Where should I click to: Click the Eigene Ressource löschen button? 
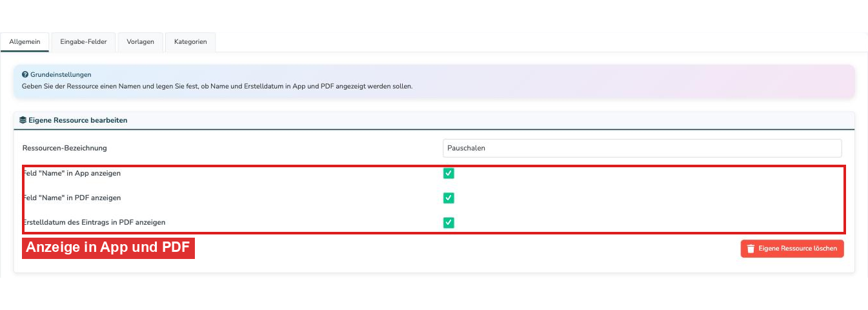coord(792,249)
